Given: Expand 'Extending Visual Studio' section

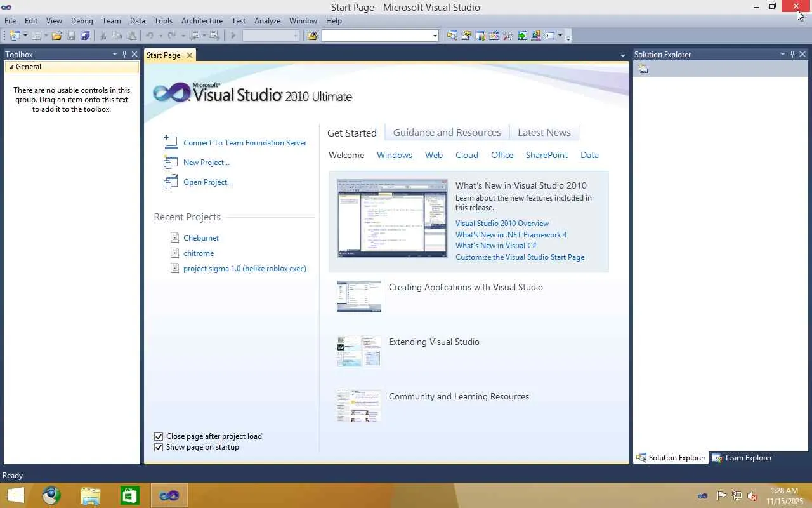Looking at the screenshot, I should 434,342.
